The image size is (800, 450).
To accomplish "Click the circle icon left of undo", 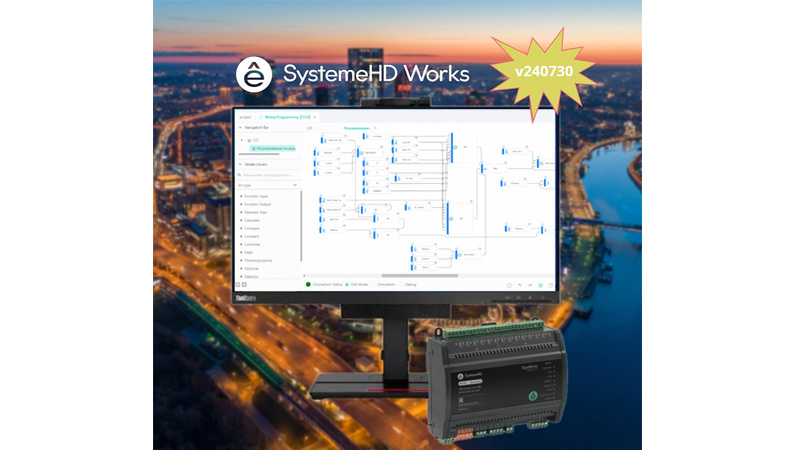I will click(509, 285).
